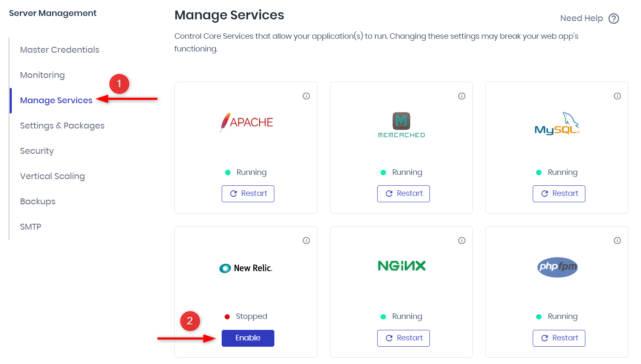Image resolution: width=641 pixels, height=364 pixels.
Task: Open the PHP-FPM card info icon
Action: 617,241
